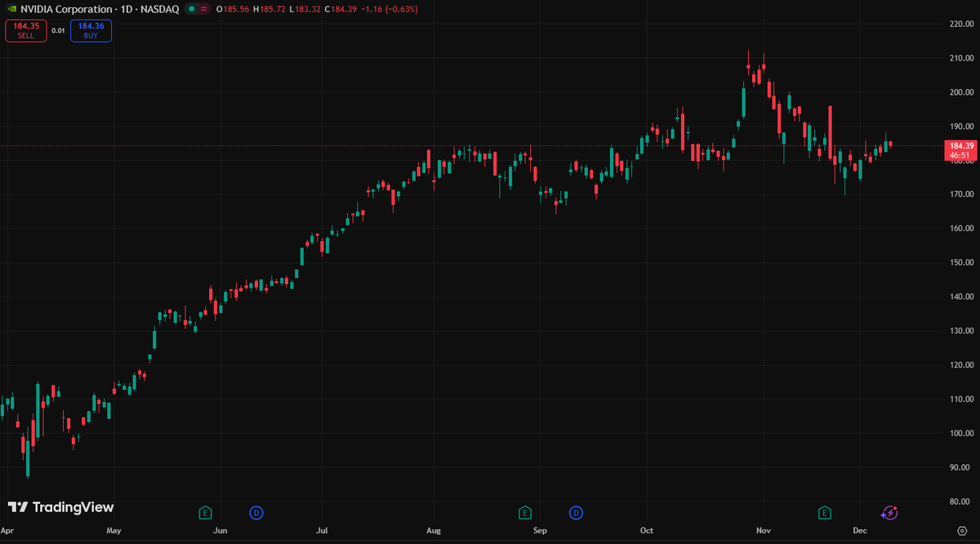Click the Nov label on the time axis
This screenshot has width=980, height=544.
coord(764,531)
